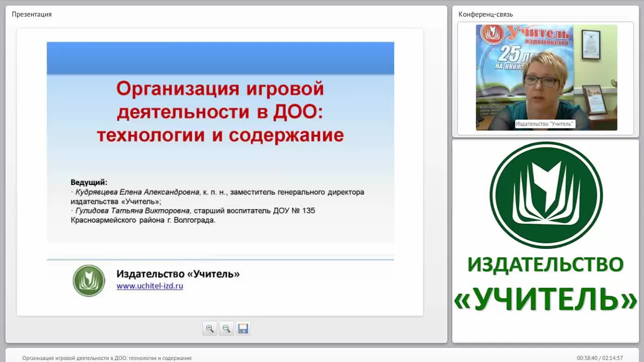This screenshot has height=362, width=644.
Task: Click the small Учитель logo on the slide
Action: tap(89, 281)
